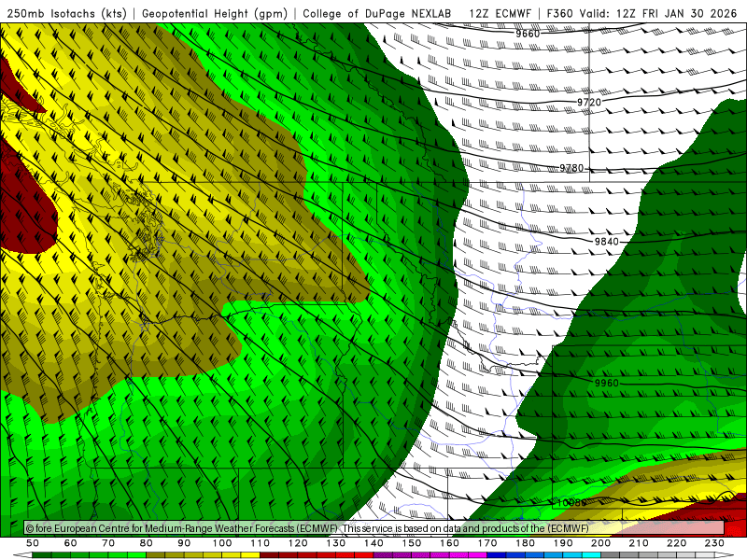The height and width of the screenshot is (560, 747).
Task: Click the 9780 height contour label
Action: point(571,168)
